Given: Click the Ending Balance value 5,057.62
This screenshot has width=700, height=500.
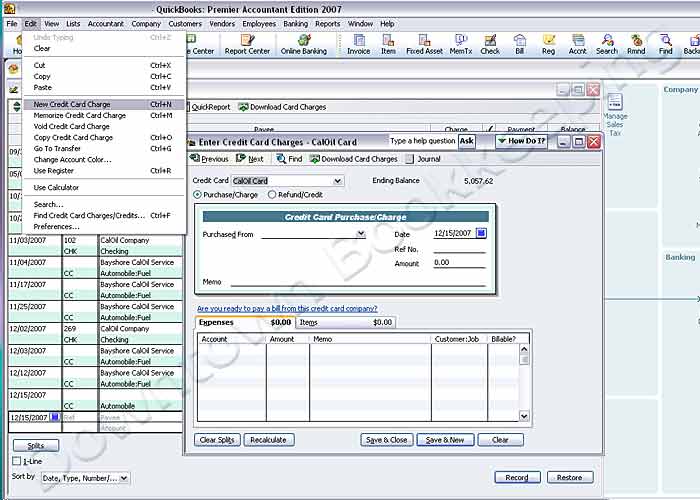Looking at the screenshot, I should click(479, 181).
